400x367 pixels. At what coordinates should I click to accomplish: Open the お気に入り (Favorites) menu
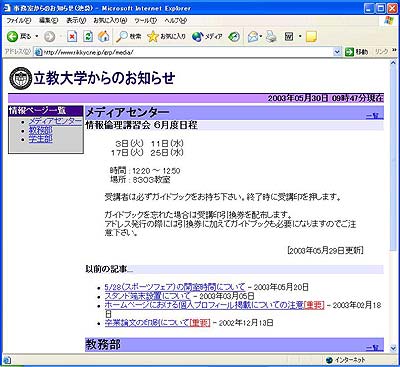(110, 21)
